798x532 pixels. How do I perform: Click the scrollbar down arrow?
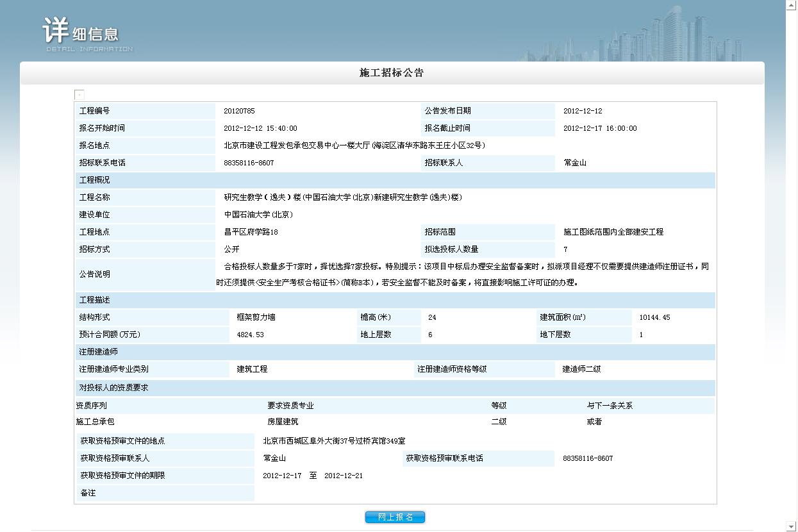tap(791, 526)
